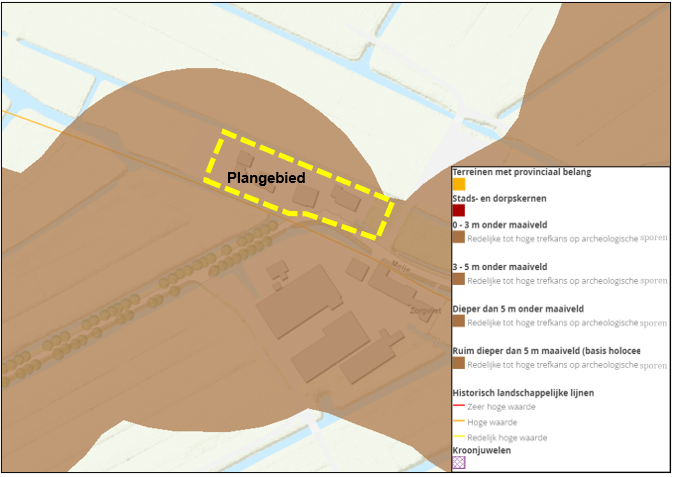Click the brown swatch under 'Dieper dan 5 m onder maaiveld'
The image size is (674, 477).
(x=459, y=321)
